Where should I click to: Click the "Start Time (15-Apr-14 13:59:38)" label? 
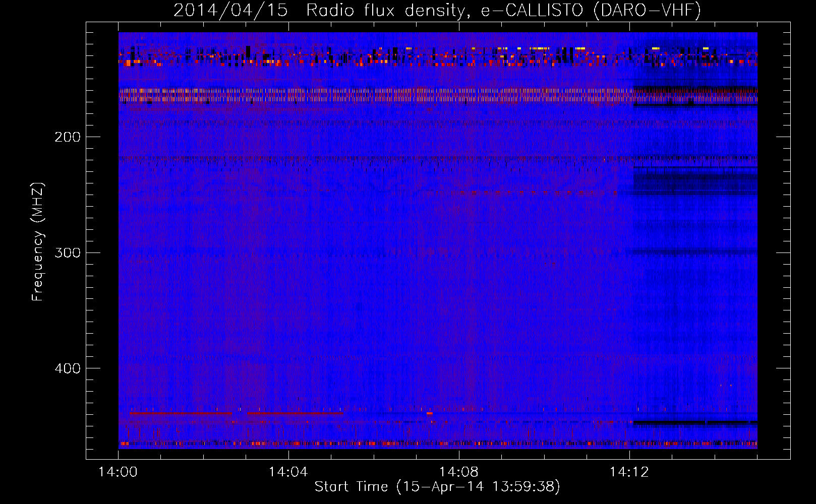pos(437,487)
